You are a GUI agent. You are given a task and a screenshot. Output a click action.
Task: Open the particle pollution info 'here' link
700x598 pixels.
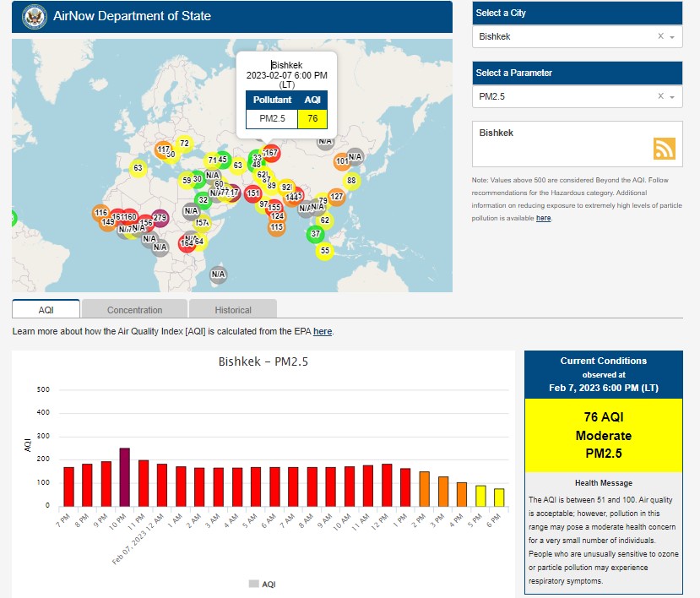tap(543, 218)
